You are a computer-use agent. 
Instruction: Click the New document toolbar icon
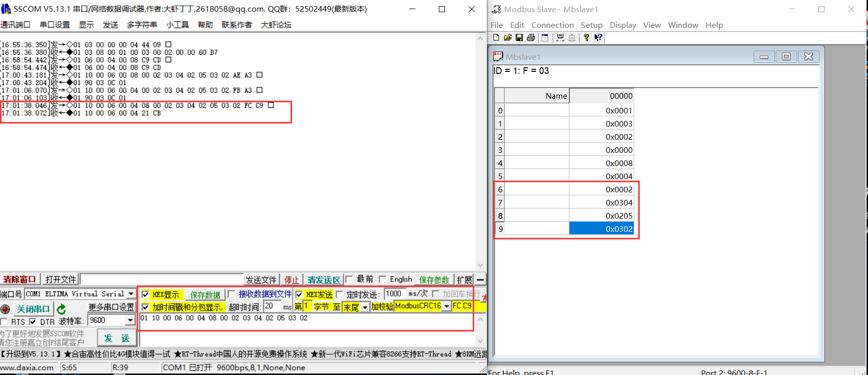496,37
